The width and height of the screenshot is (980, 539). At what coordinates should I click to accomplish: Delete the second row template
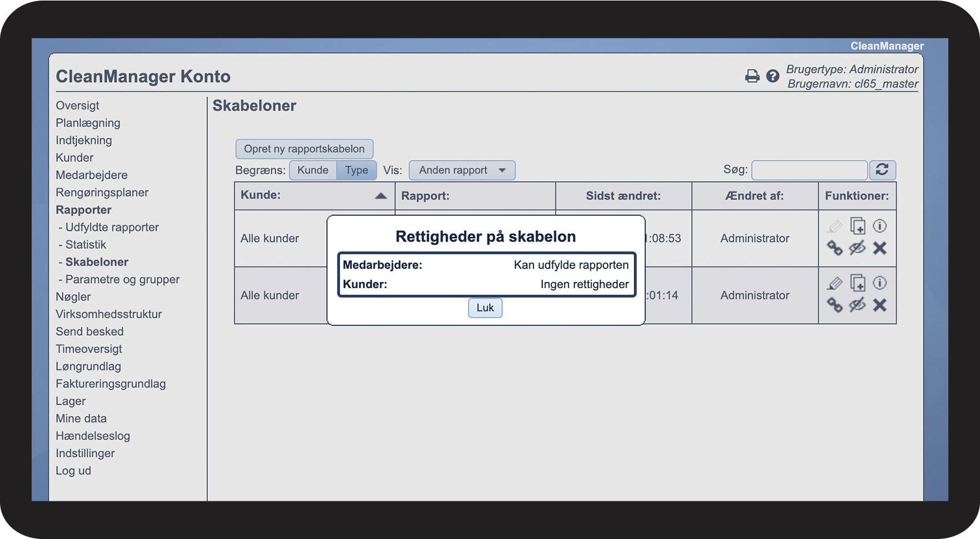tap(880, 305)
